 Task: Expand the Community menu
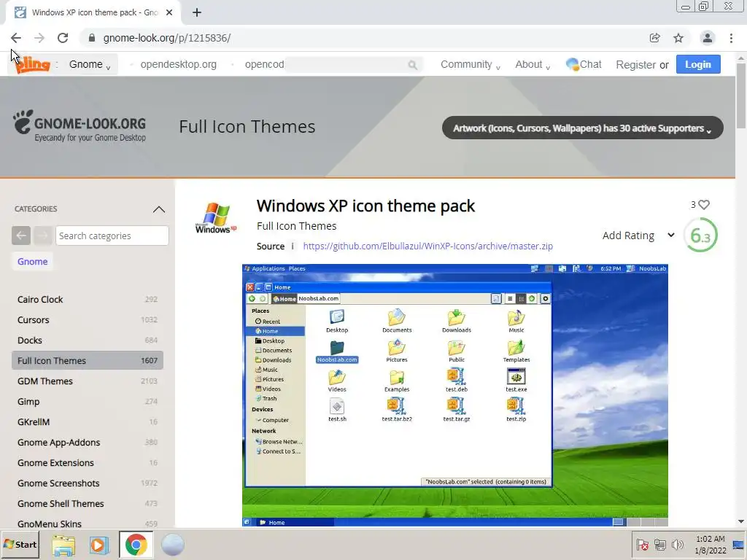tap(471, 65)
